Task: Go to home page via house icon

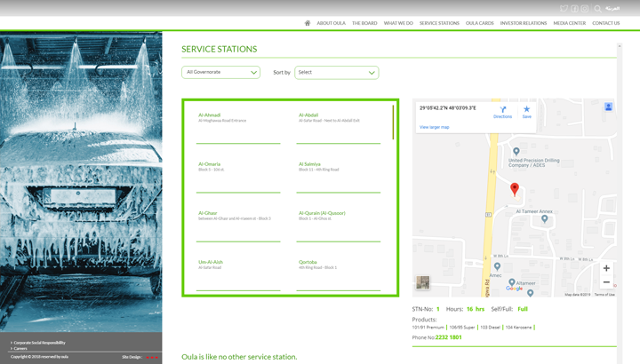Action: click(308, 23)
